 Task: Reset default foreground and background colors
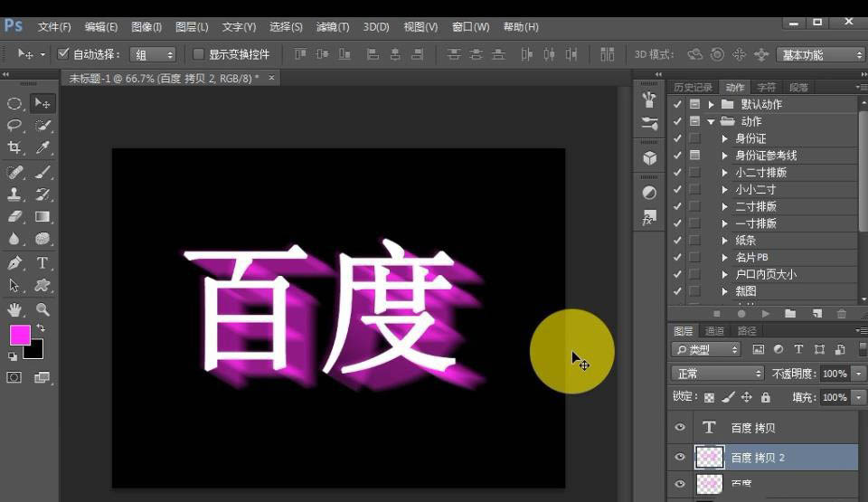(x=12, y=356)
